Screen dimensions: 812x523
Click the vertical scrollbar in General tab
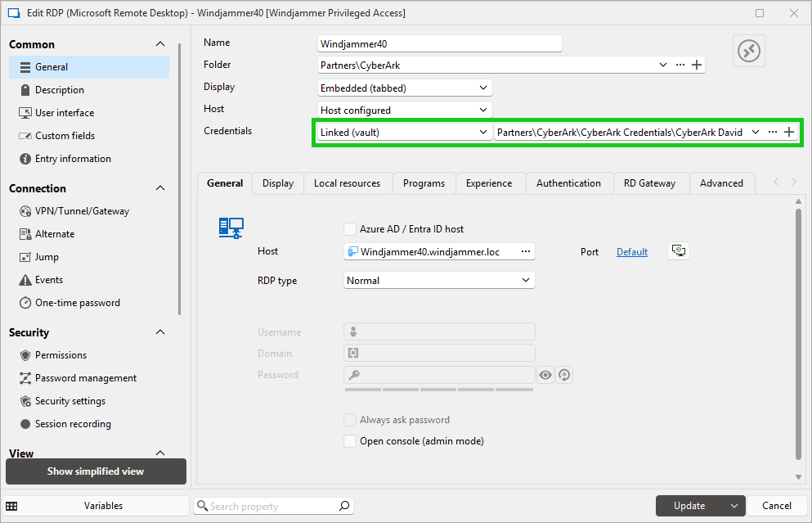coord(799,327)
